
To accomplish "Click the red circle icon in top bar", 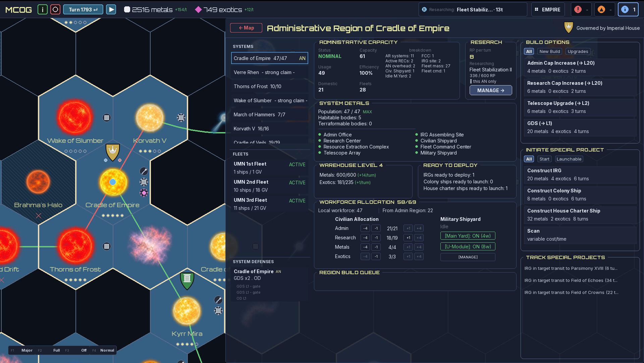I will pyautogui.click(x=55, y=9).
